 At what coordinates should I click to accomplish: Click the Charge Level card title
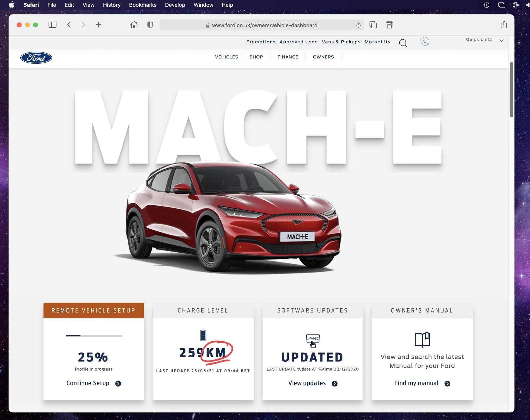pyautogui.click(x=203, y=310)
